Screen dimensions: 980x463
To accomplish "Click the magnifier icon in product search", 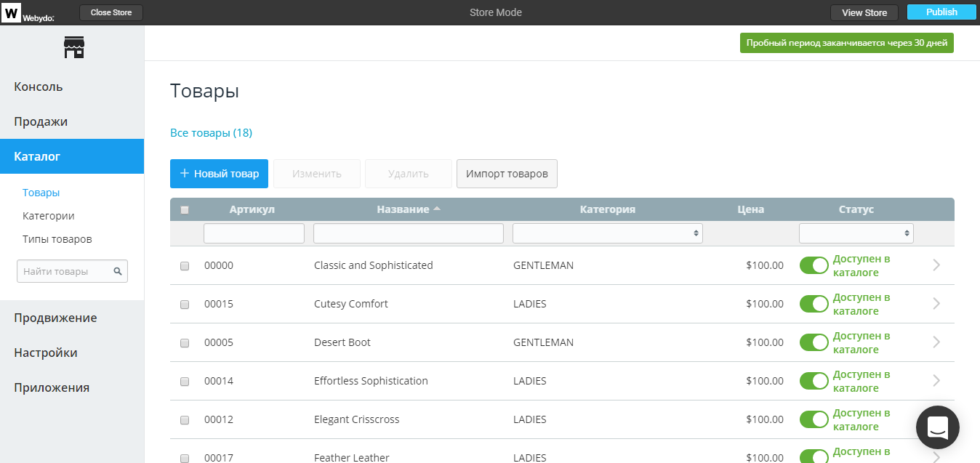I will click(118, 271).
